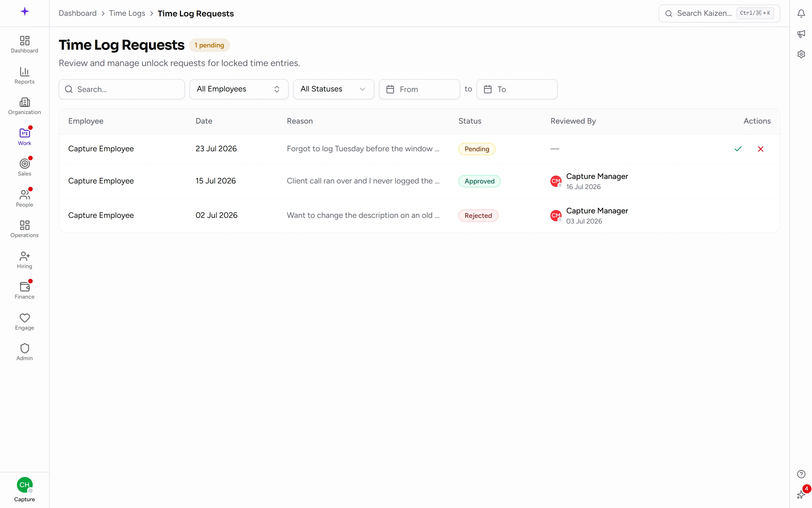Reject the 23 Jul 2026 pending request
The width and height of the screenshot is (812, 508).
[760, 149]
